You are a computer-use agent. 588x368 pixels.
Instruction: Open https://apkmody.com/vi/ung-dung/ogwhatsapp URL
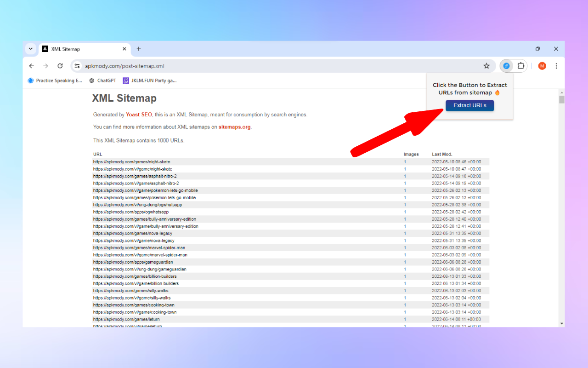(138, 205)
